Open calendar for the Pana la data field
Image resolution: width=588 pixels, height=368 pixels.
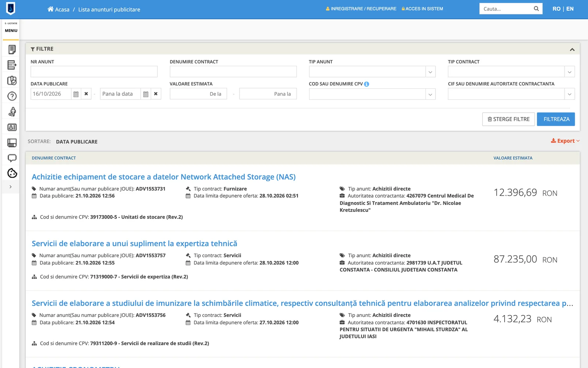coord(146,94)
